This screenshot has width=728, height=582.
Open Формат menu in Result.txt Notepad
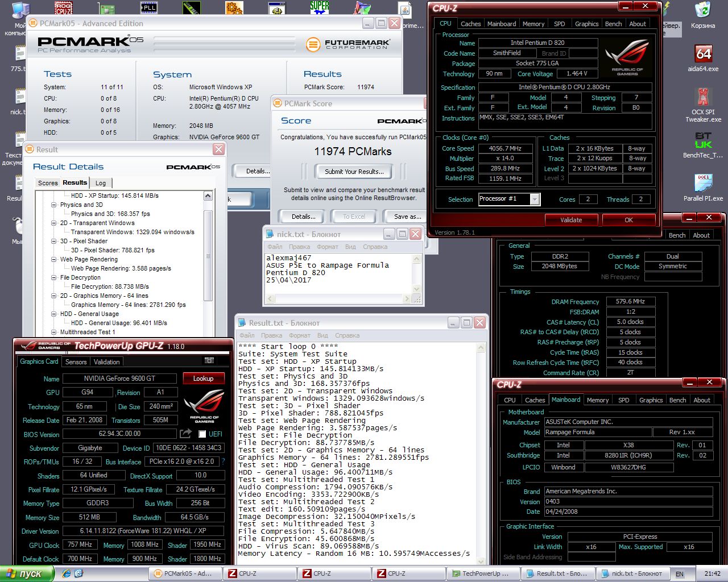[x=300, y=335]
